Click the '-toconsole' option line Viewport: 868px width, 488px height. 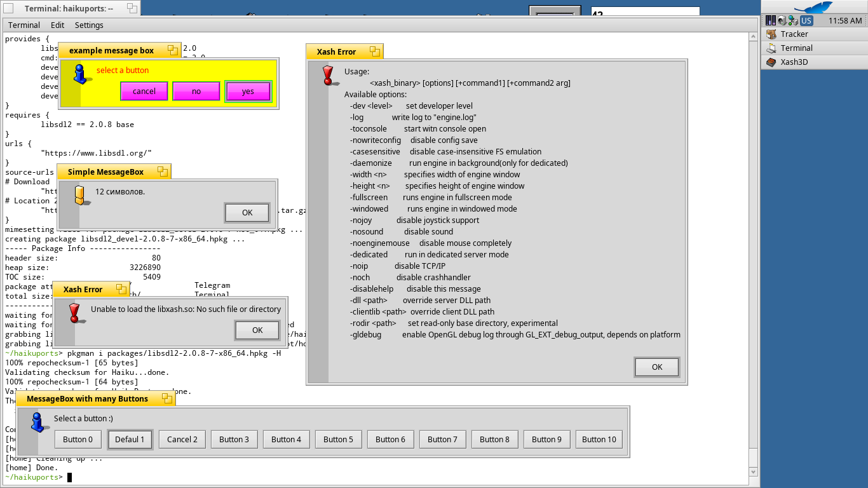(x=418, y=129)
